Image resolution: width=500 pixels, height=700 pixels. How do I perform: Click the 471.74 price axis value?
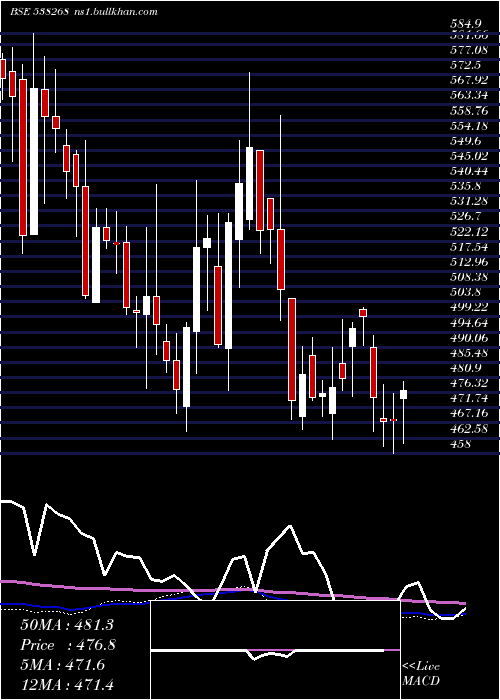pyautogui.click(x=468, y=398)
